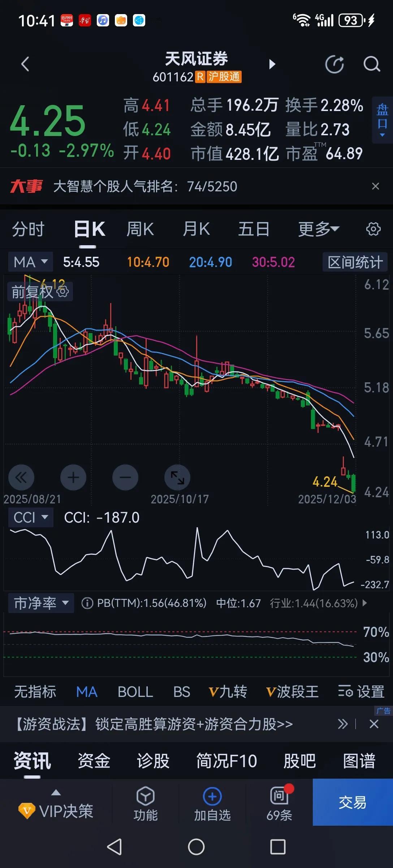This screenshot has width=393, height=868.
Task: Select 无指标 overlay option
Action: click(x=35, y=692)
